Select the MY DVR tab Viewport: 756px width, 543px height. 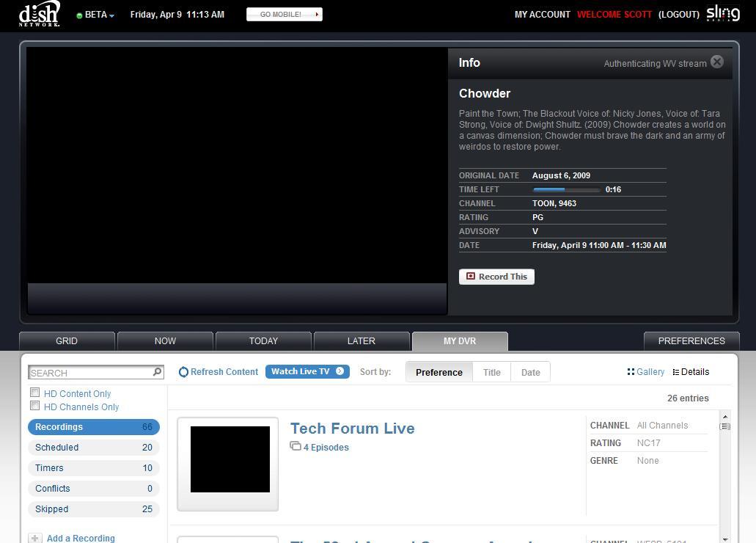[x=460, y=341]
